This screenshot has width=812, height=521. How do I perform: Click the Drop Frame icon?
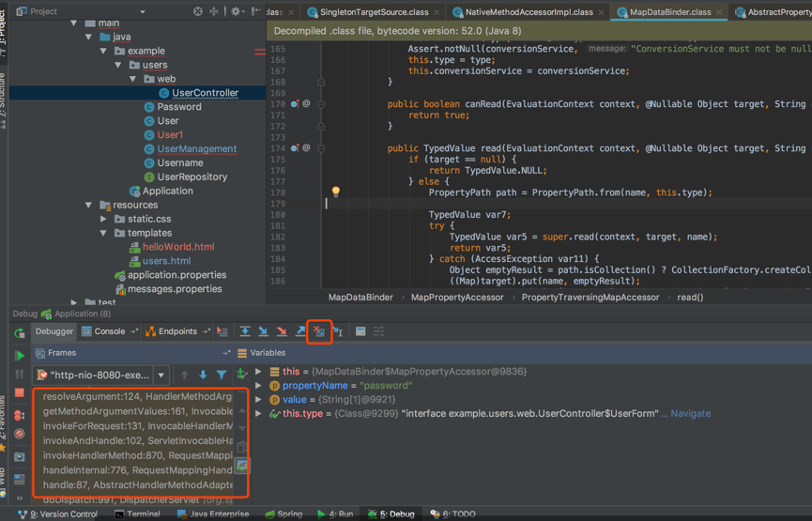319,331
